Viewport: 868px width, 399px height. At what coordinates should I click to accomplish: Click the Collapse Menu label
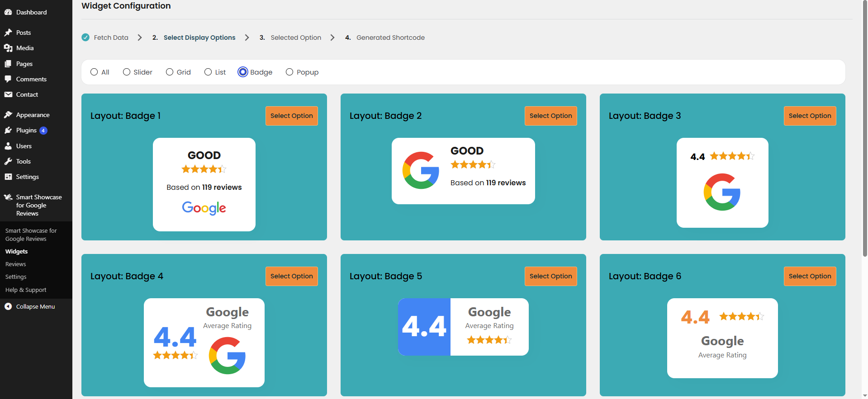[35, 306]
